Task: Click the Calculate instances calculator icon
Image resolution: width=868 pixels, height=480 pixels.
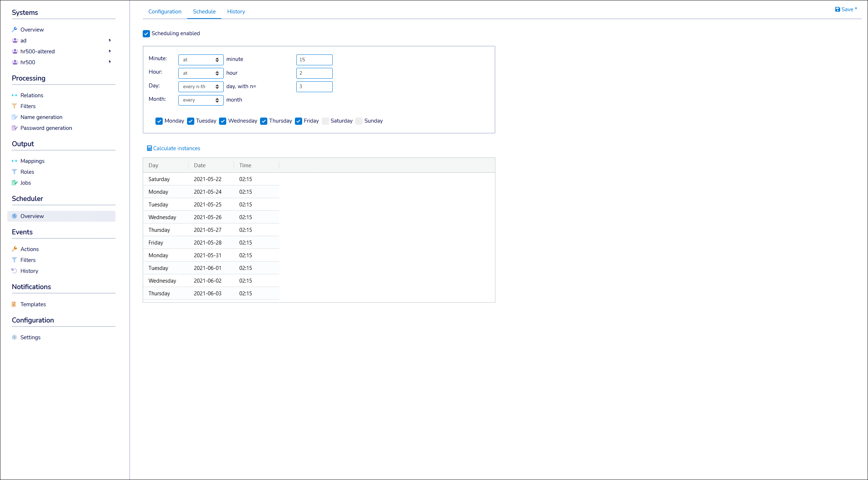Action: click(x=149, y=148)
